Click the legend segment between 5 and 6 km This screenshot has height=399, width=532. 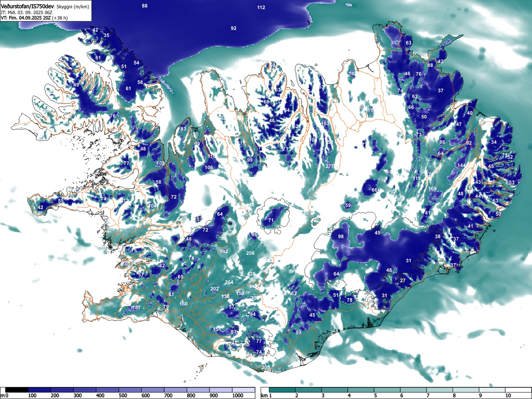click(x=387, y=390)
